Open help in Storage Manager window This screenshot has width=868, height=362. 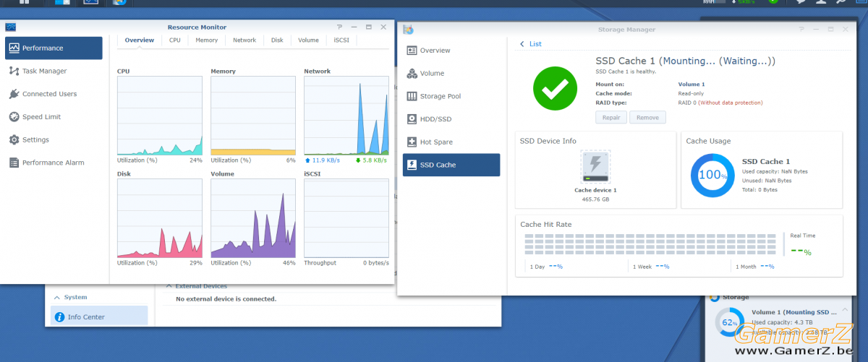click(x=801, y=30)
